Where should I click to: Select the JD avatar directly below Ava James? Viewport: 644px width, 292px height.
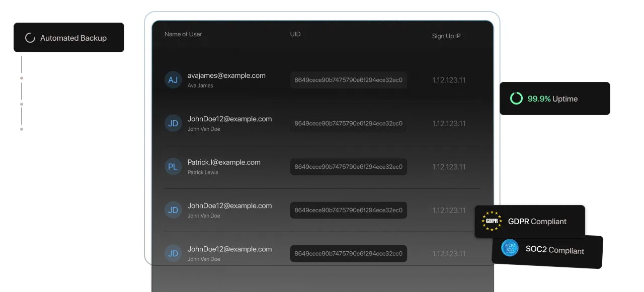pos(173,123)
